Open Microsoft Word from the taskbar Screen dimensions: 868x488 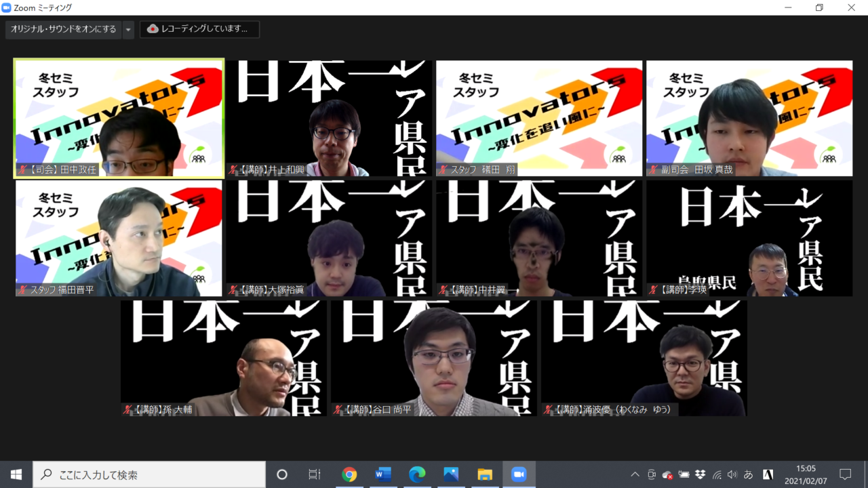(383, 474)
